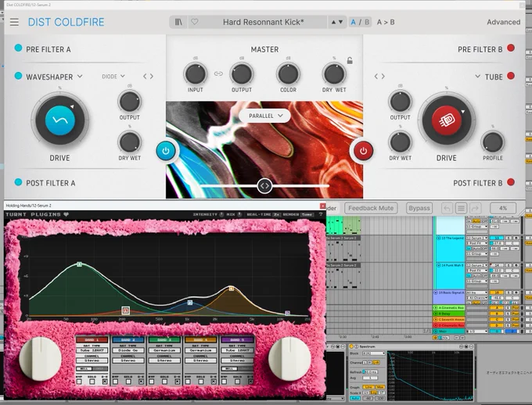Screen dimensions: 532x405
Task: Click the undo arrow next to Bypass
Action: point(447,208)
